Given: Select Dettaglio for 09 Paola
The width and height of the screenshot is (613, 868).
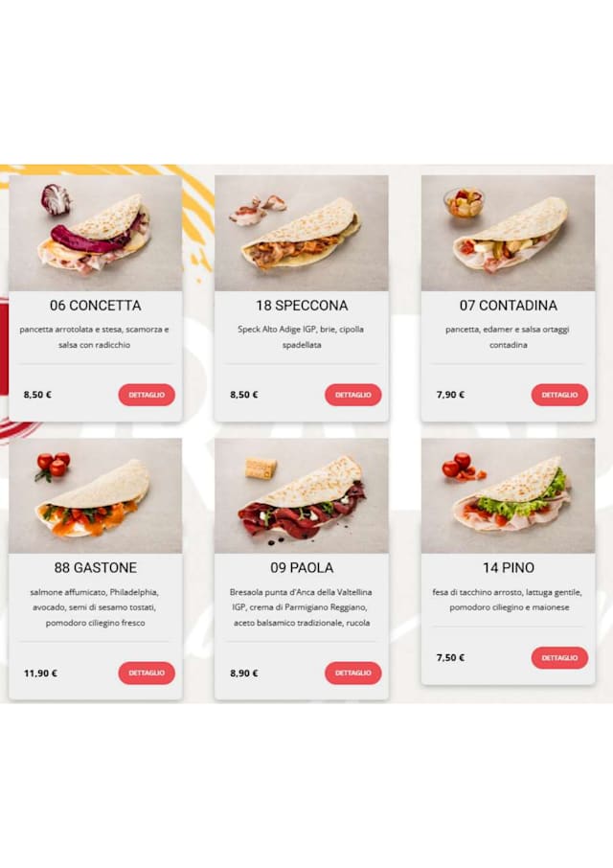Looking at the screenshot, I should [353, 673].
